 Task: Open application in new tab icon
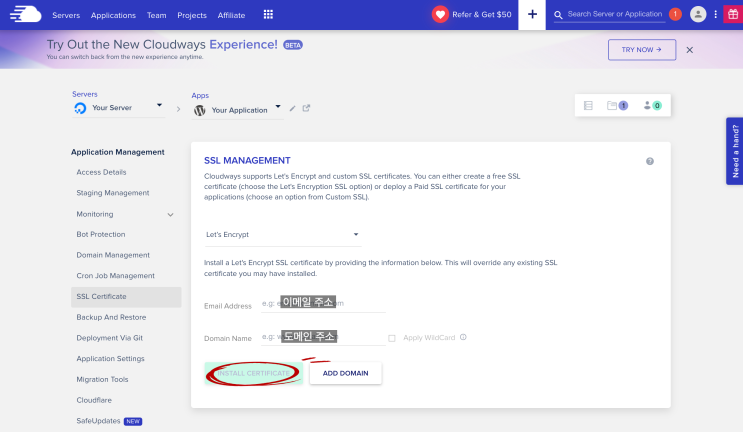point(306,108)
